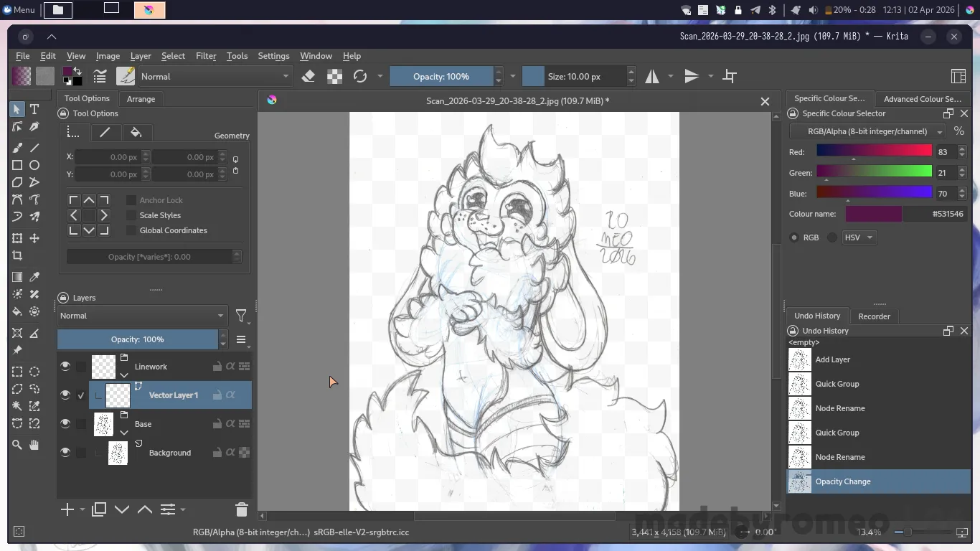This screenshot has width=980, height=551.
Task: Pick the Colour Sampler eyedropper tool
Action: point(34,276)
